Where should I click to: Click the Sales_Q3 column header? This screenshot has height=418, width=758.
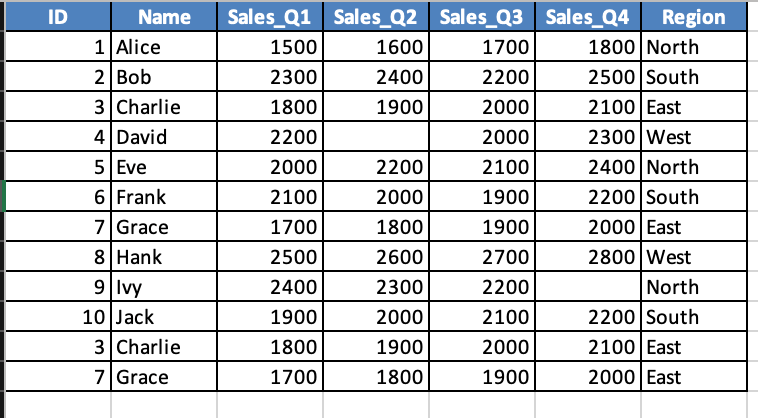coord(482,17)
